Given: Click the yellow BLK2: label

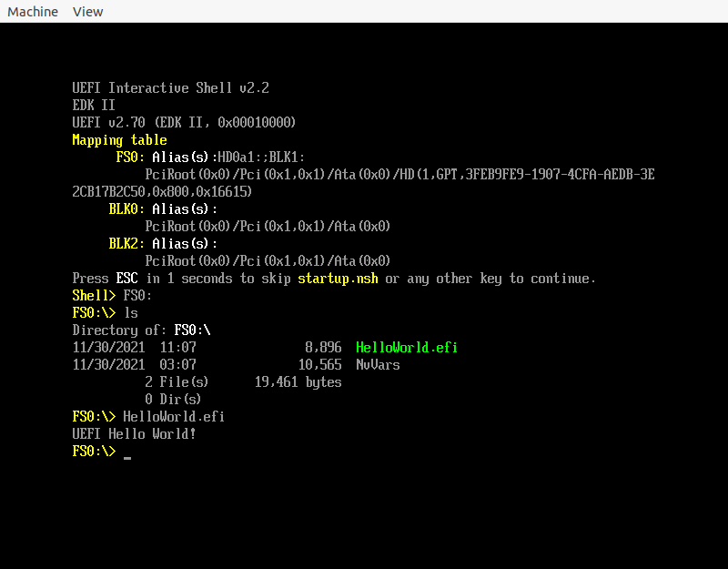Looking at the screenshot, I should click(x=126, y=243).
